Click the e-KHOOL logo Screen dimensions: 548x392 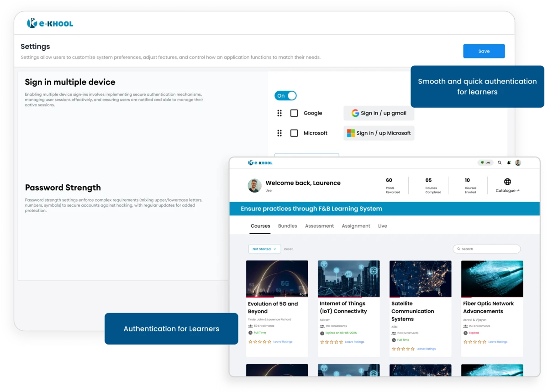pos(50,23)
